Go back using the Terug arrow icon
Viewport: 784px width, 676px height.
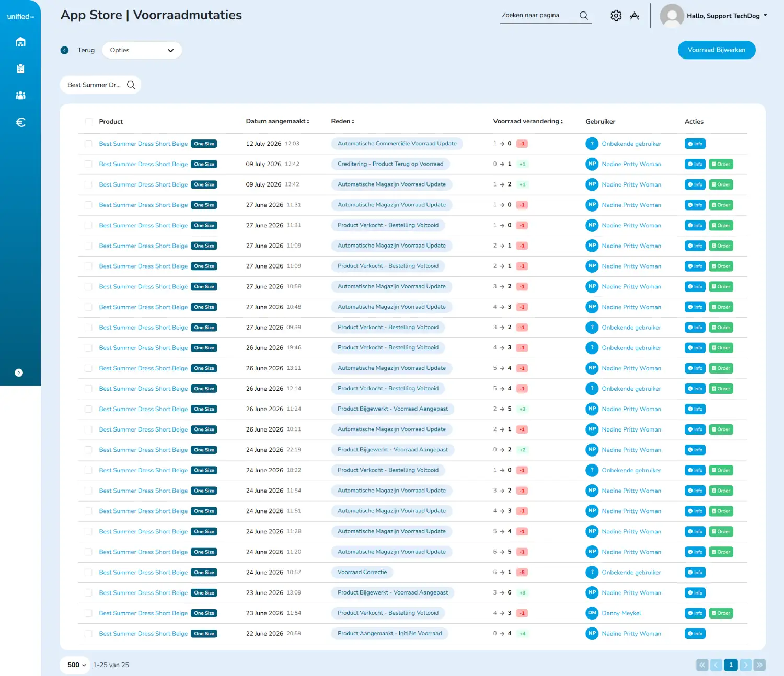[x=65, y=50]
